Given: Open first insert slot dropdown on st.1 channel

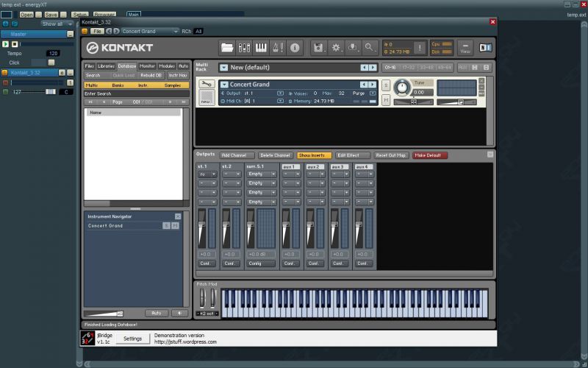Looking at the screenshot, I should 207,174.
